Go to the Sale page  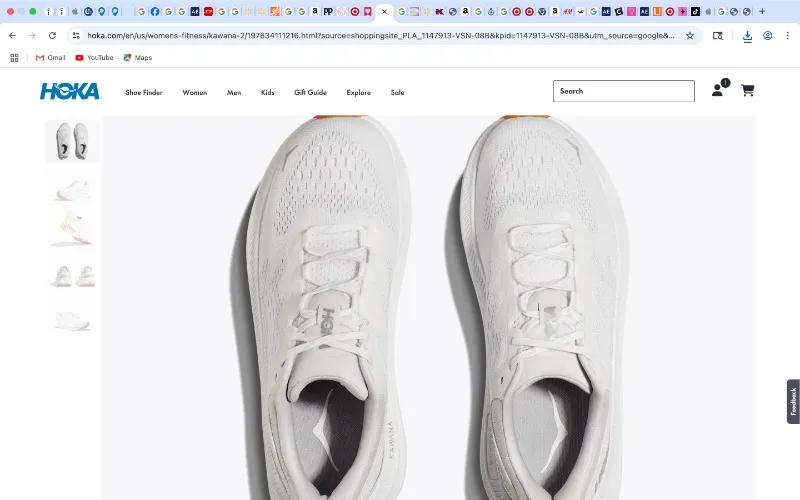click(397, 92)
